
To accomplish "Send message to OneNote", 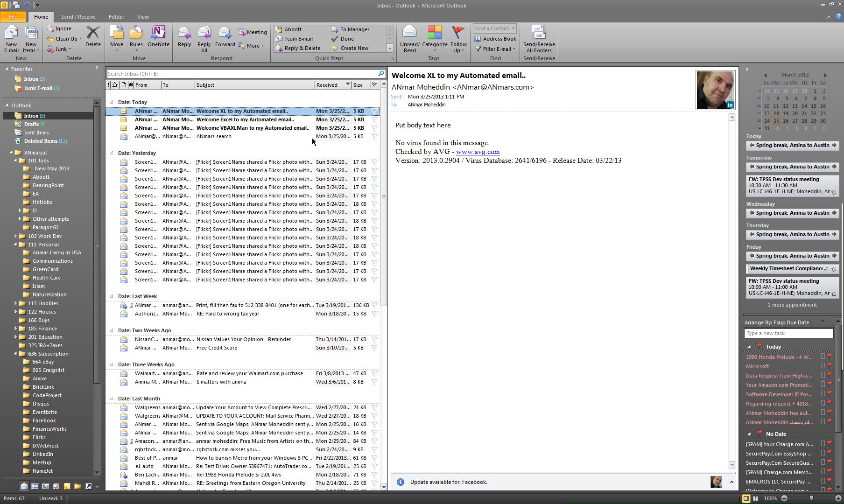I will point(158,36).
